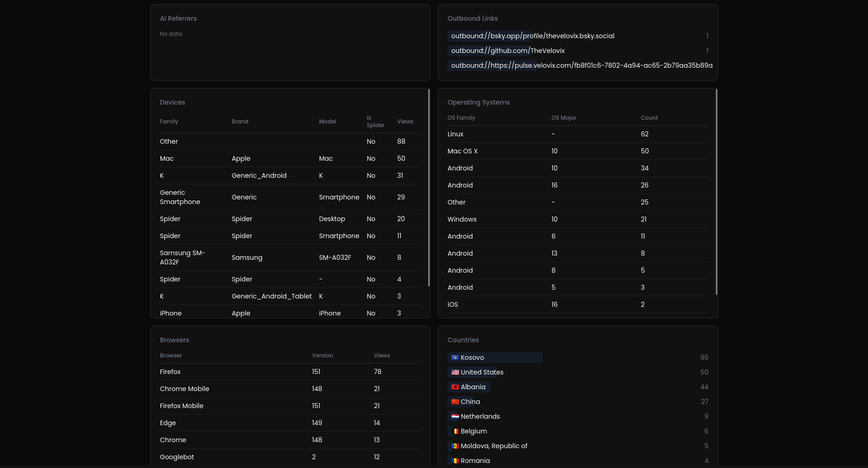Select the China country label
The height and width of the screenshot is (468, 868).
470,402
